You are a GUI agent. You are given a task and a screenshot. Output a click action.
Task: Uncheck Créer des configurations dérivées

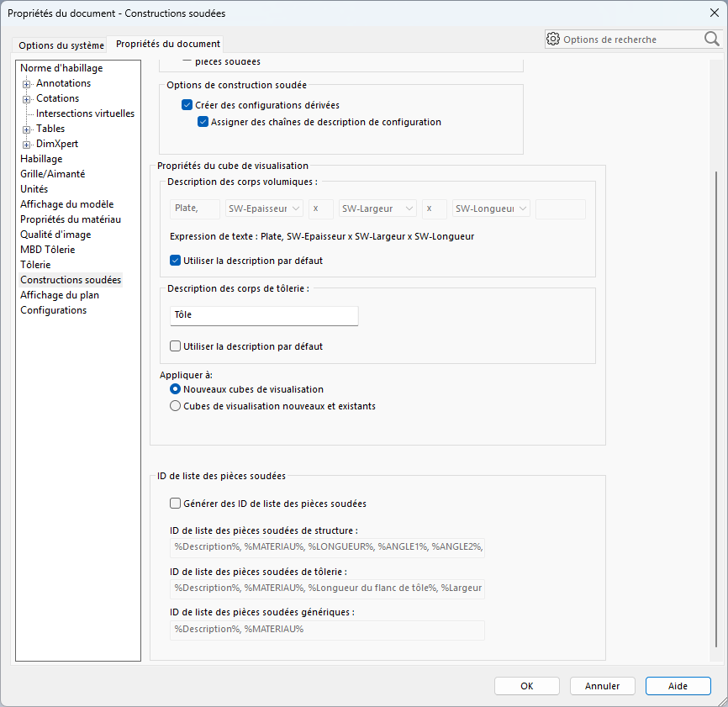point(187,105)
